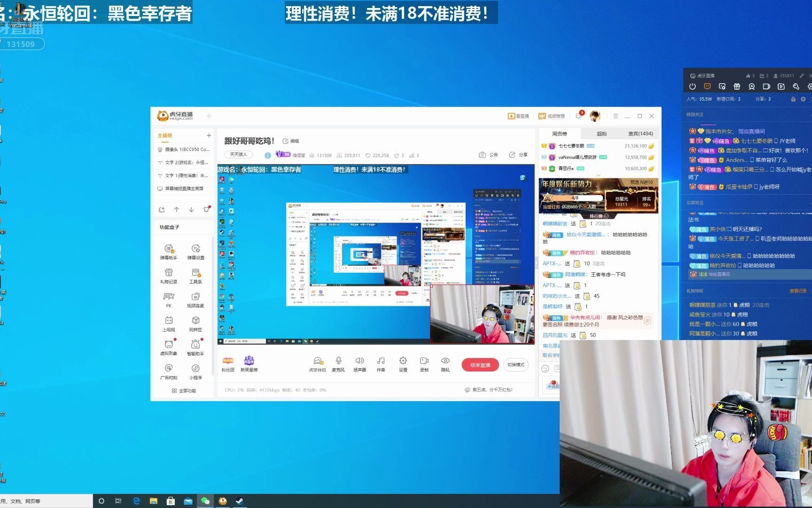Switch to 超粉 tab

click(x=601, y=134)
